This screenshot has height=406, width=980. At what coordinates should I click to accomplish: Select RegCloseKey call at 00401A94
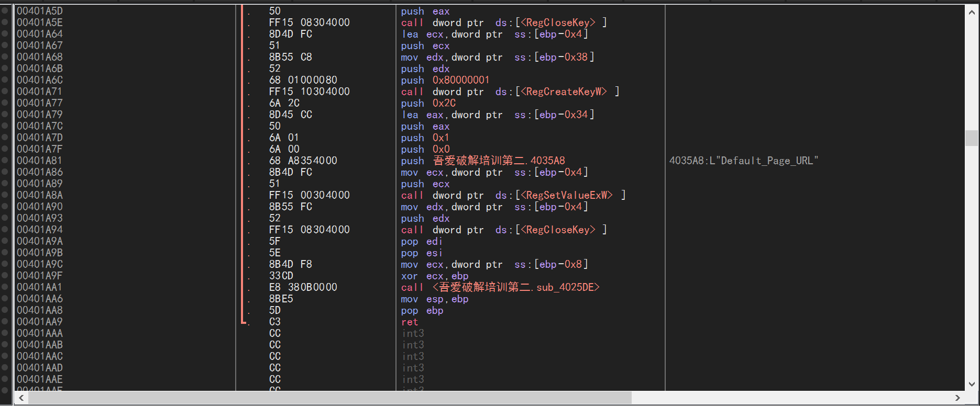tap(504, 230)
